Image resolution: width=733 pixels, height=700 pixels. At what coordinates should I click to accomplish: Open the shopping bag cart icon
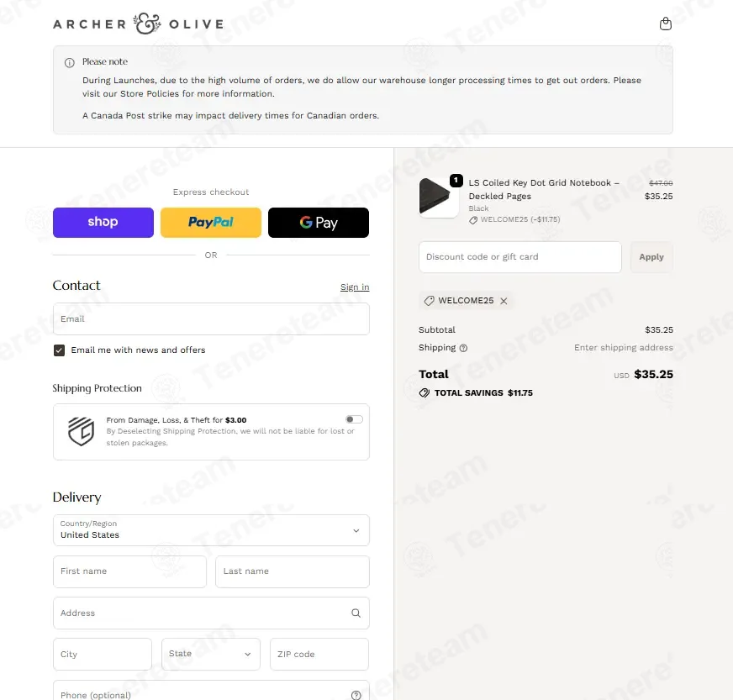point(666,24)
